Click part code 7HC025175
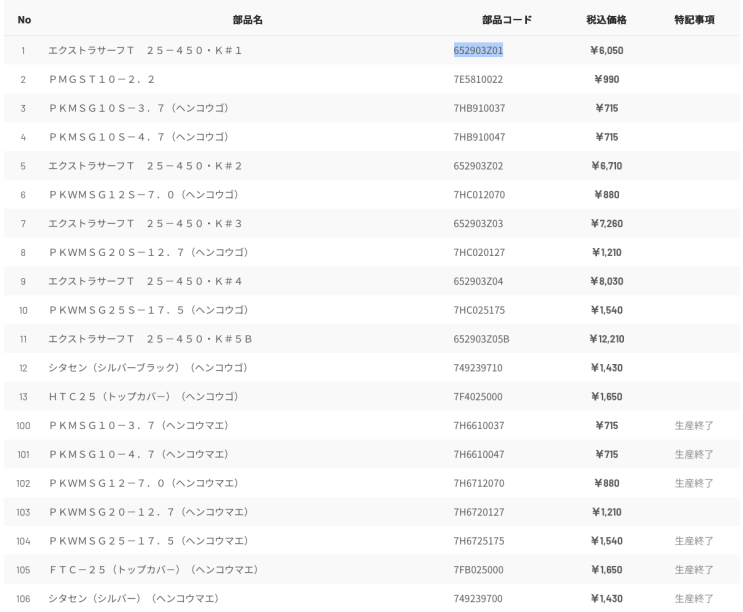 pyautogui.click(x=479, y=310)
